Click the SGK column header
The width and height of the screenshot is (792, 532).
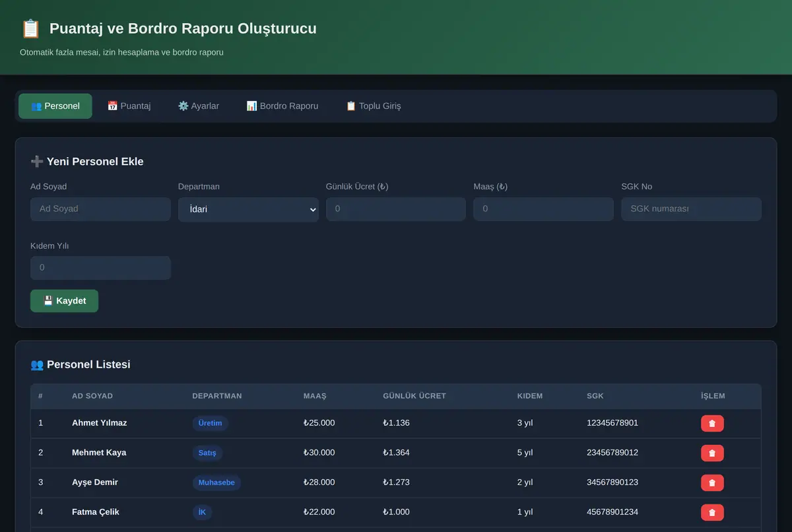click(x=595, y=396)
